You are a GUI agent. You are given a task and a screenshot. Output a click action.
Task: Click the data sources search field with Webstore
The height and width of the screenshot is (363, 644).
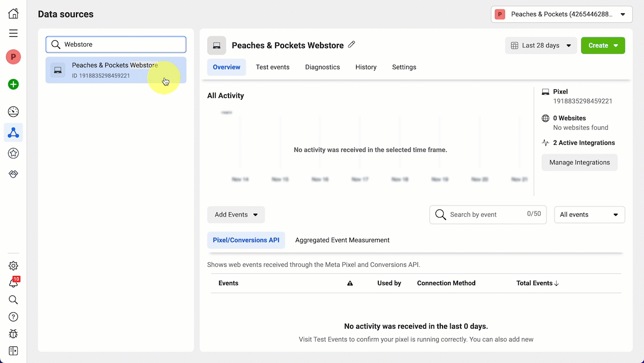[x=116, y=44]
